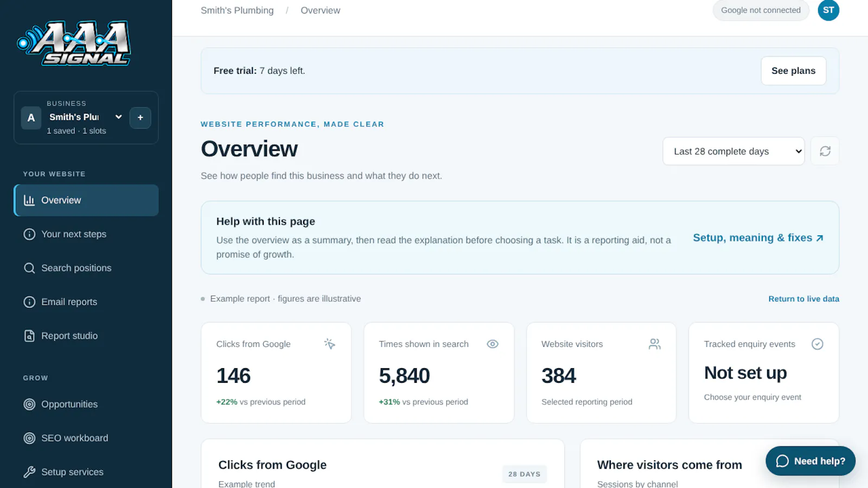
Task: Click the Where visitors come from heading
Action: (x=669, y=465)
